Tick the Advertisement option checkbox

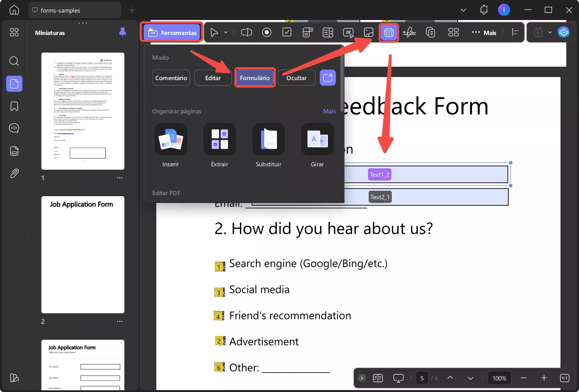pyautogui.click(x=220, y=341)
